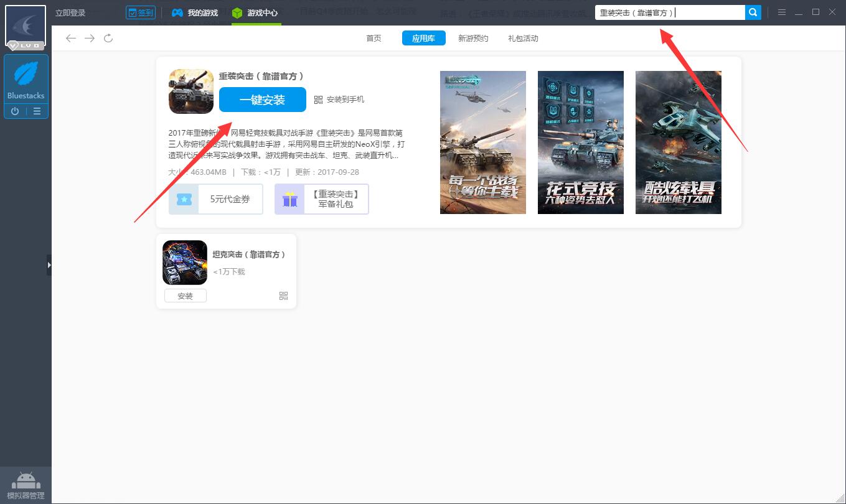Click the Bluestacks power icon
This screenshot has width=846, height=504.
pos(15,111)
